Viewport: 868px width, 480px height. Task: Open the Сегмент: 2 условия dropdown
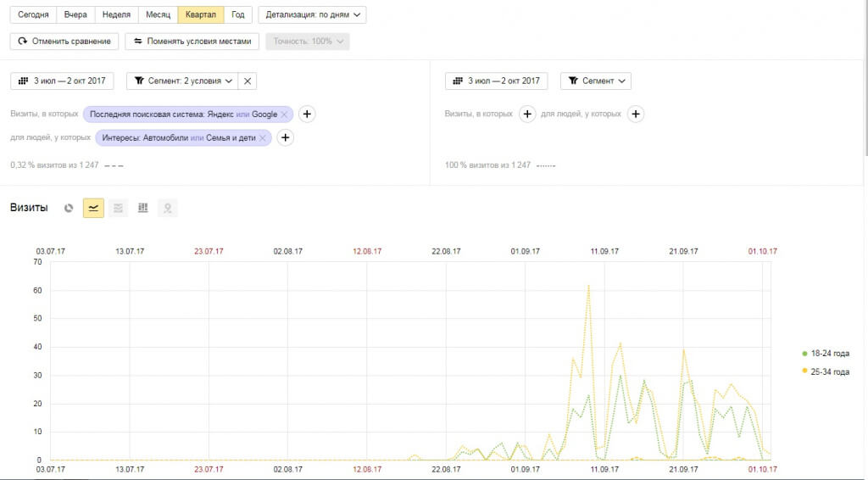tap(182, 81)
